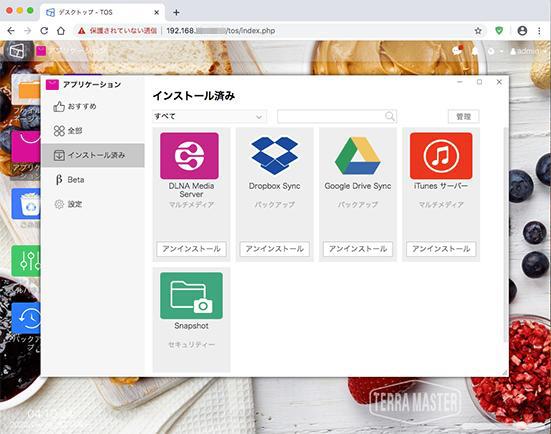The height and width of the screenshot is (434, 551).
Task: Click the 保護されていない通信 security warning
Action: 118,31
